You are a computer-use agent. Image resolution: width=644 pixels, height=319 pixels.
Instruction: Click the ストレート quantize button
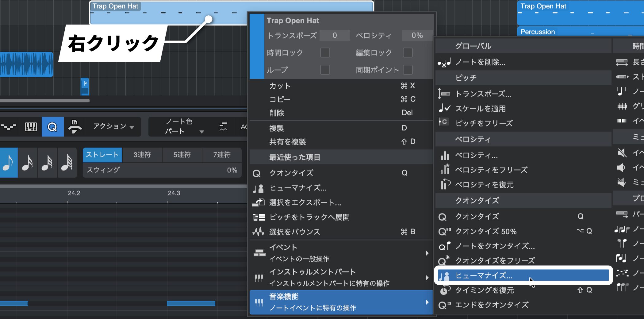tap(102, 155)
